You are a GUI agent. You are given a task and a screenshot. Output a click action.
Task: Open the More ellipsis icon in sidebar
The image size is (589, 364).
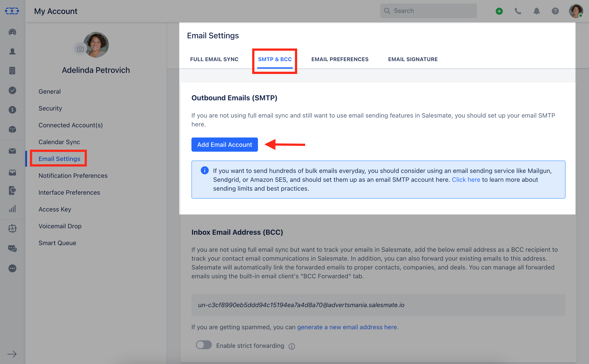click(x=12, y=268)
